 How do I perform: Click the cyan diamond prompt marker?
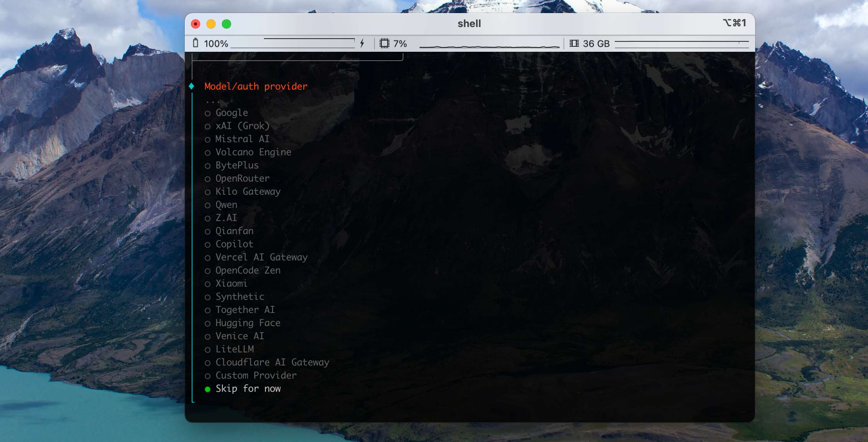192,86
